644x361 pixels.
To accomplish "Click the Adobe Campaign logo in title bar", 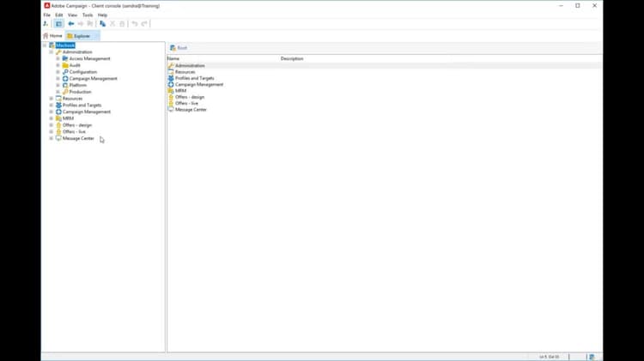I will [47, 6].
